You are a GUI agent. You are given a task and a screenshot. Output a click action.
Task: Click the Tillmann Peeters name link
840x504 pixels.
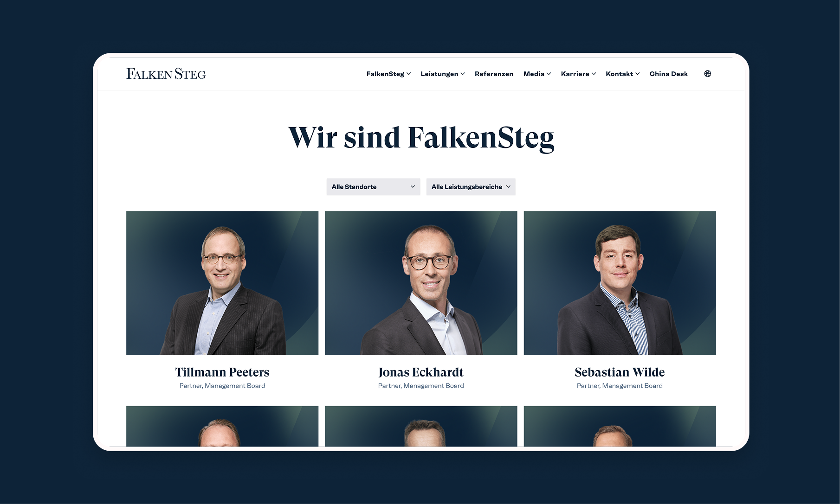pyautogui.click(x=222, y=372)
